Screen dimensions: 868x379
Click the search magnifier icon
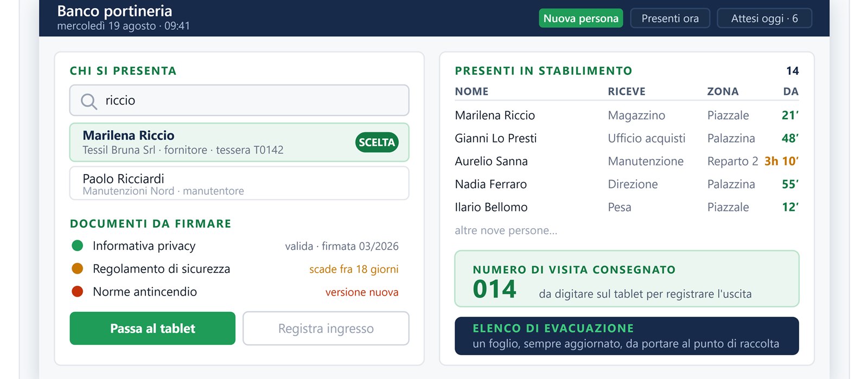pos(88,101)
